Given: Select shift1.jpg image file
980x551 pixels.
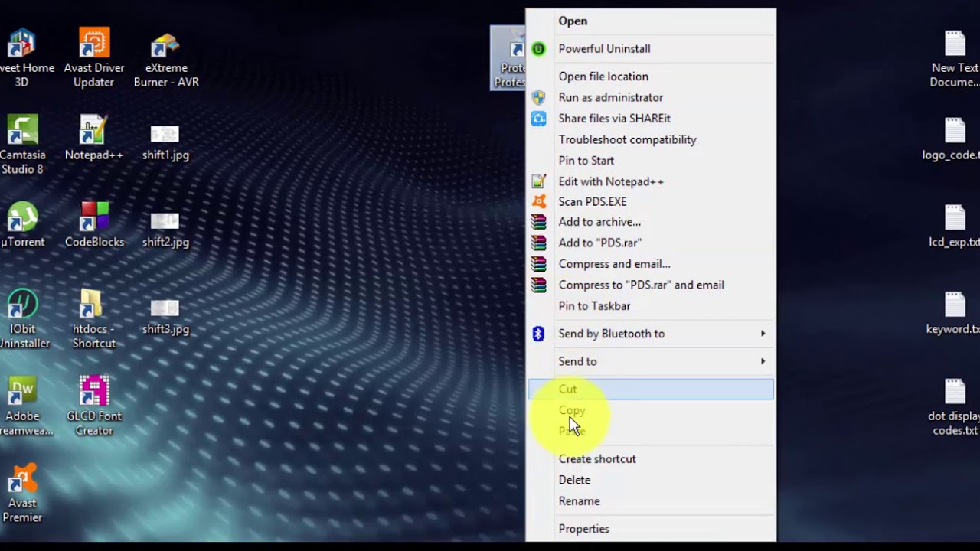Looking at the screenshot, I should tap(165, 142).
